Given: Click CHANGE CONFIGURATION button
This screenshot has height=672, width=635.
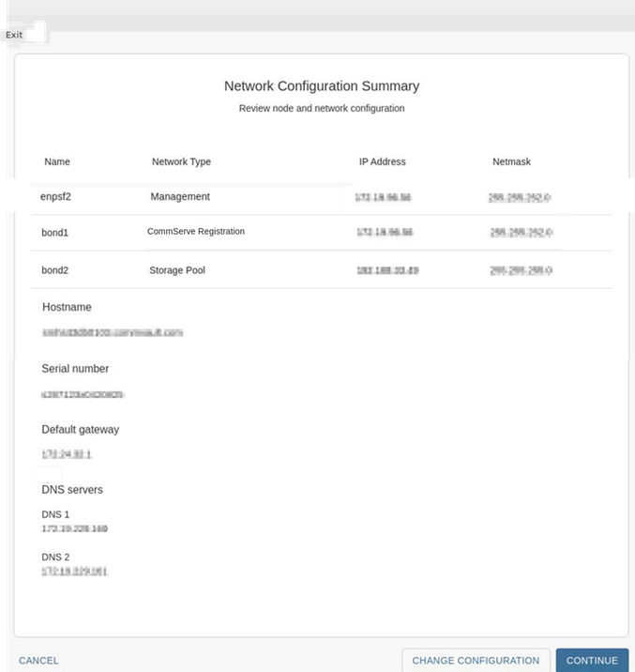Looking at the screenshot, I should click(x=476, y=661).
